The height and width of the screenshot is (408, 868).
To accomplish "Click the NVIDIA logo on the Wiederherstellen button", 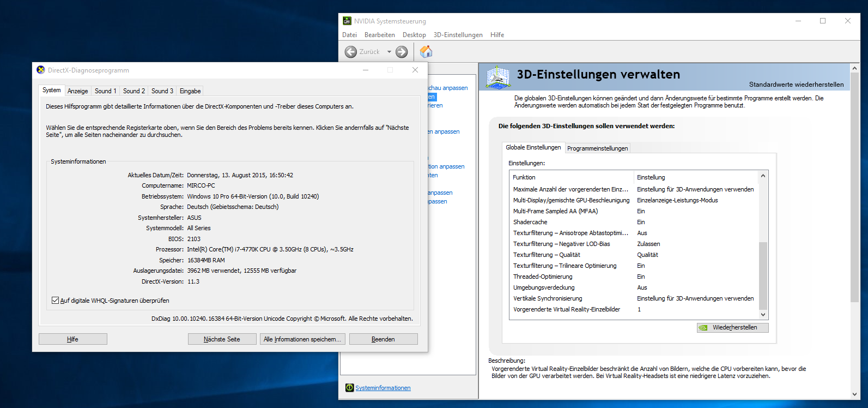I will tap(703, 328).
